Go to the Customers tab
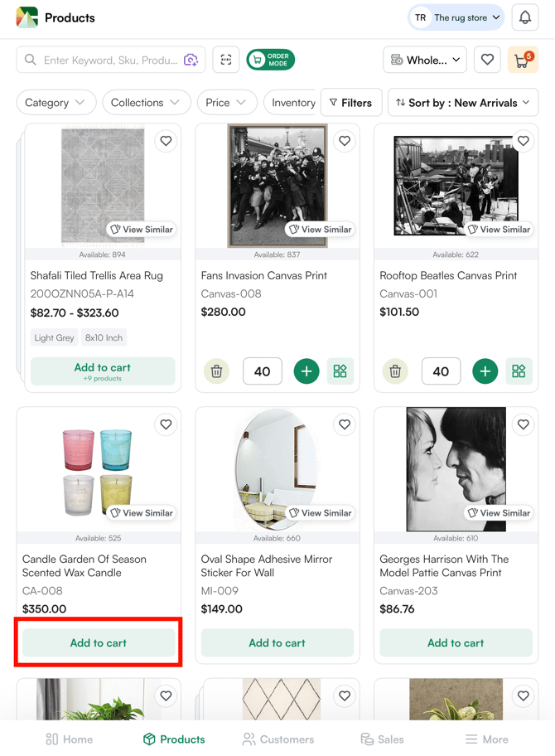This screenshot has width=555, height=756. (277, 739)
